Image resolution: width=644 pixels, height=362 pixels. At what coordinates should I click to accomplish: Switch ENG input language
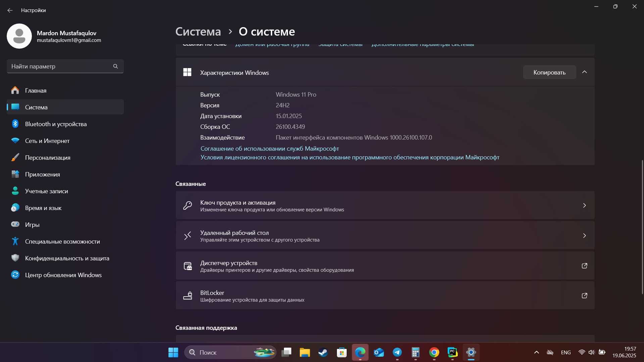pyautogui.click(x=566, y=352)
